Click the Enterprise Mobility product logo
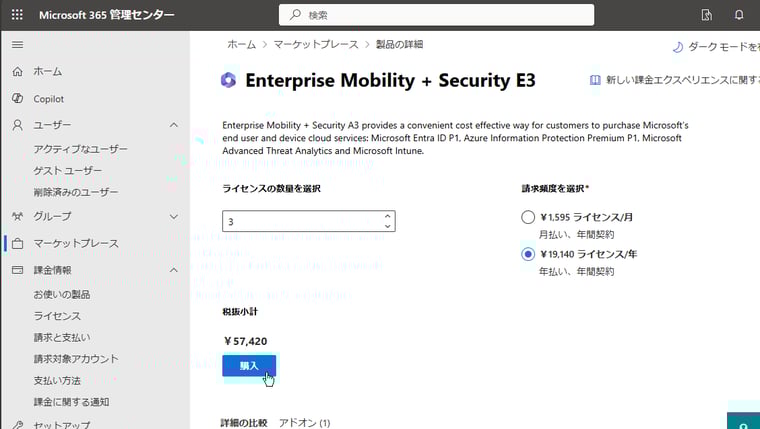Screen dimensions: 760x429 pos(228,80)
